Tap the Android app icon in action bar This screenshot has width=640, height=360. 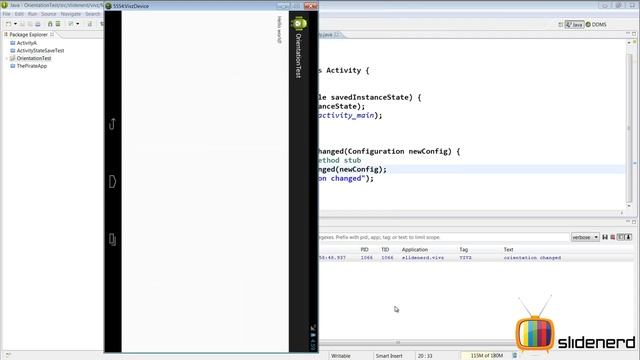(x=299, y=23)
